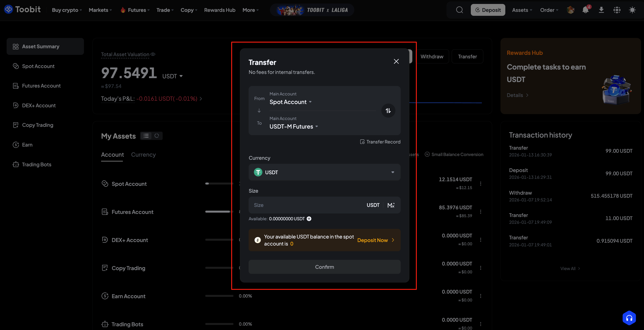Open the USDT currency dropdown
The width and height of the screenshot is (644, 330).
click(x=324, y=172)
